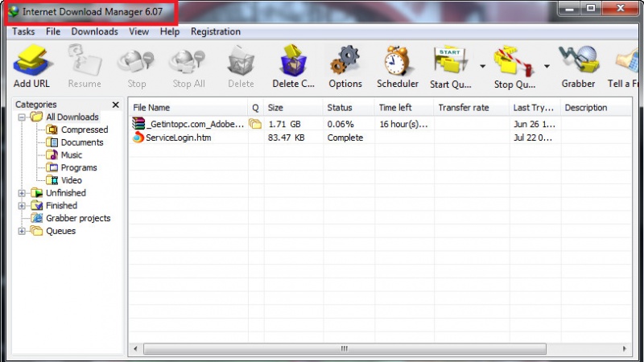Image resolution: width=644 pixels, height=362 pixels.
Task: Open the Scheduler clock icon
Action: tap(397, 61)
